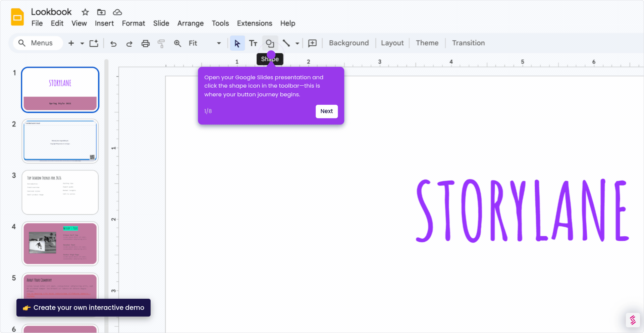Select slide 2 thumbnail
Screen dimensions: 644x333
click(60, 141)
